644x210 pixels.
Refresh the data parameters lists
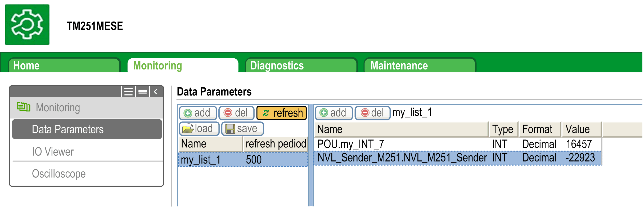[282, 113]
